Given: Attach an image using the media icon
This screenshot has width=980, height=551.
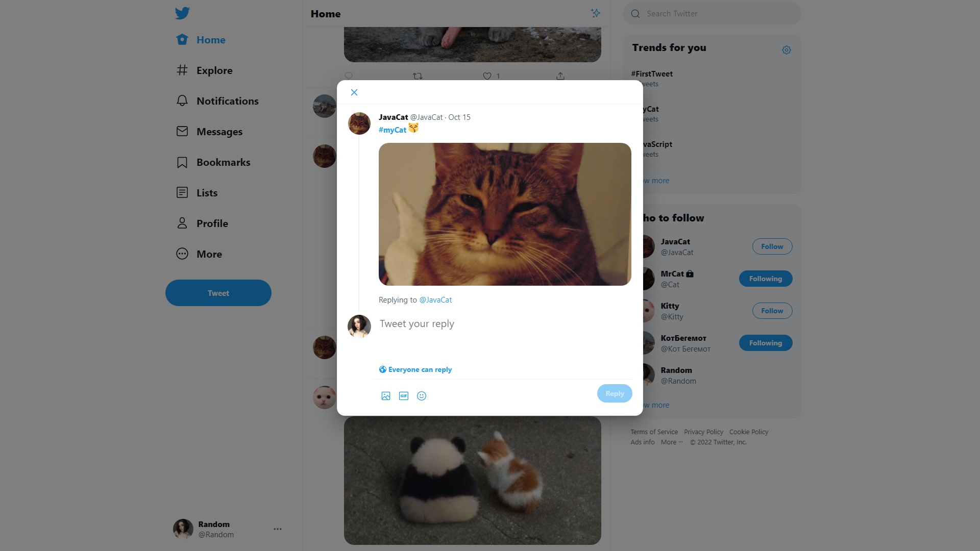Looking at the screenshot, I should tap(386, 396).
